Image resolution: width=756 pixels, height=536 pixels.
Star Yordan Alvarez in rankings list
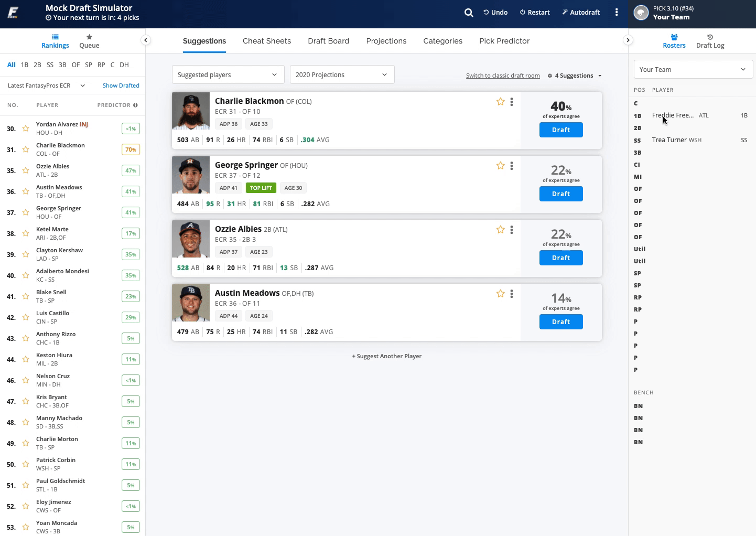pos(25,128)
